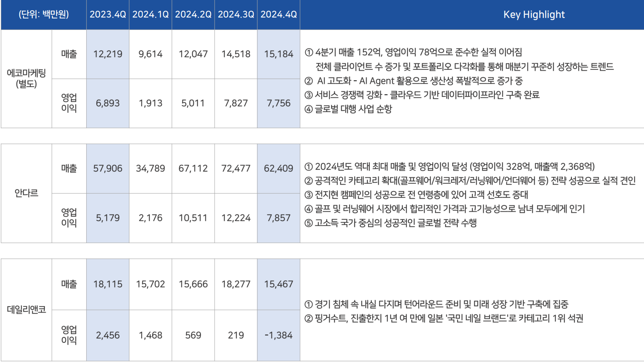Select the 데일리앤코 company cell
Image resolution: width=644 pixels, height=362 pixels.
click(26, 310)
